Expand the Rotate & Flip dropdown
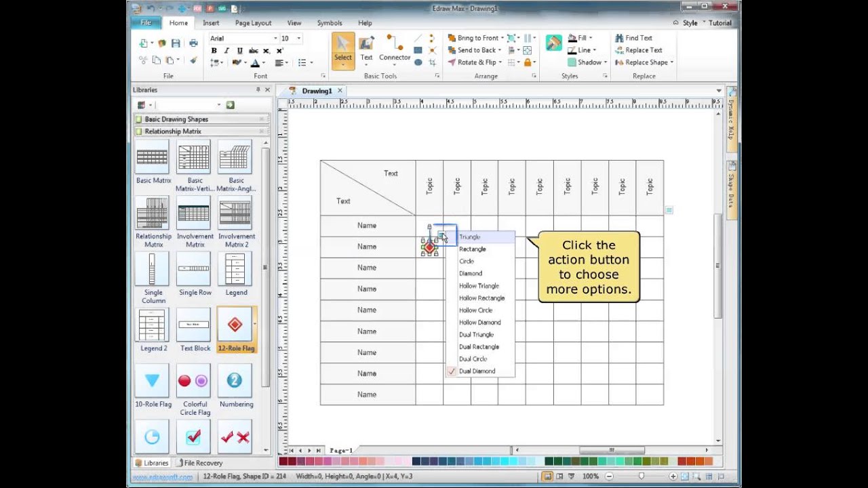 point(500,62)
